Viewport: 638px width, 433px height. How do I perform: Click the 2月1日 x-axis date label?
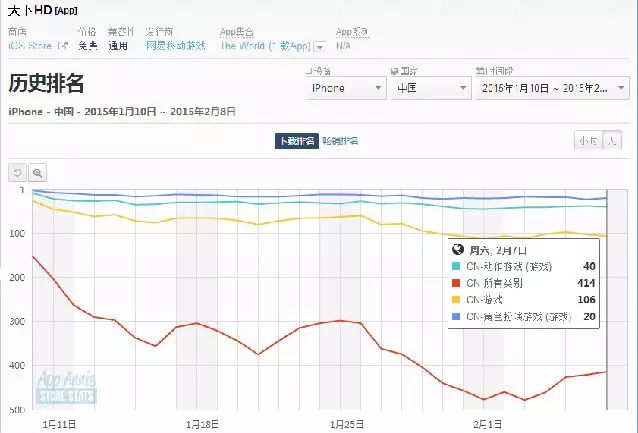point(487,425)
